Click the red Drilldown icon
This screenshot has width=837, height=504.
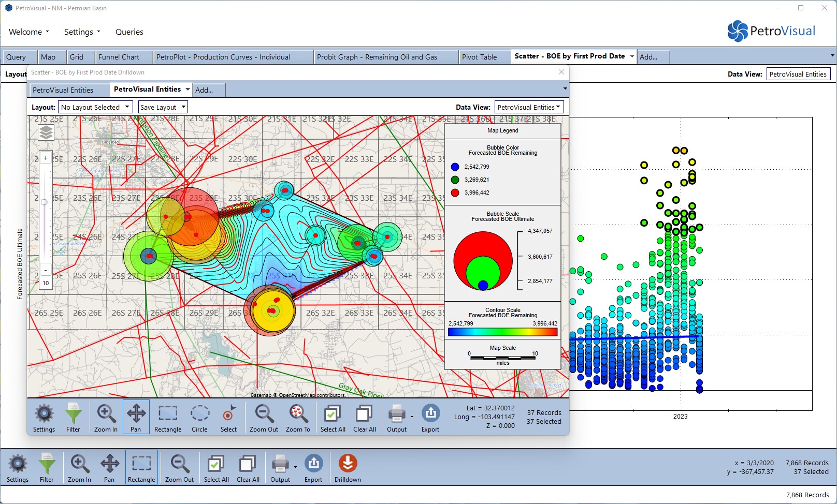pos(348,464)
